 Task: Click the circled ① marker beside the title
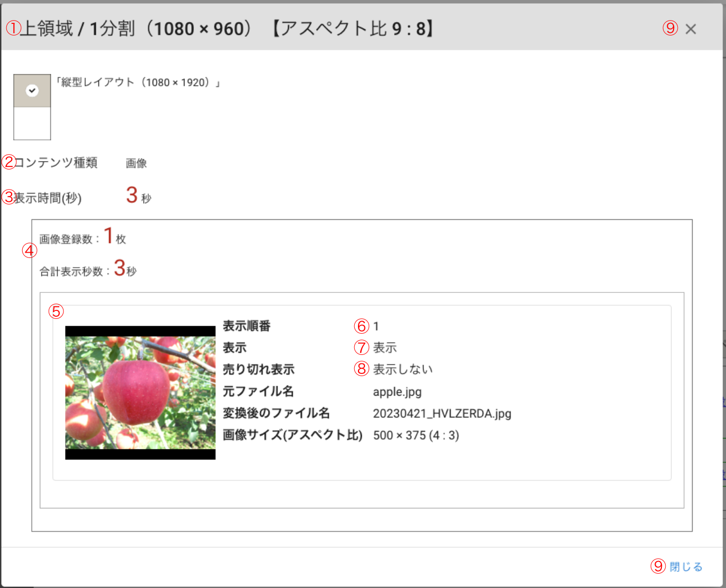[13, 28]
